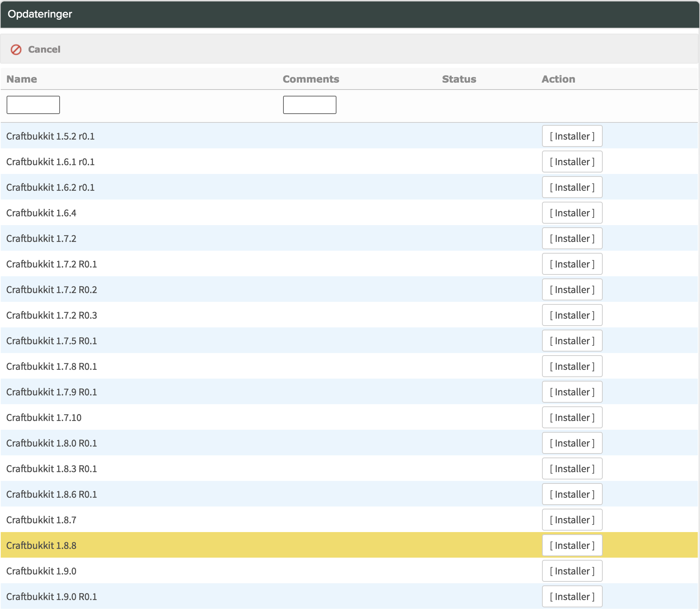The height and width of the screenshot is (611, 700).
Task: Select the Craftbukkit 1.8.6 R0.1 name
Action: tap(52, 494)
